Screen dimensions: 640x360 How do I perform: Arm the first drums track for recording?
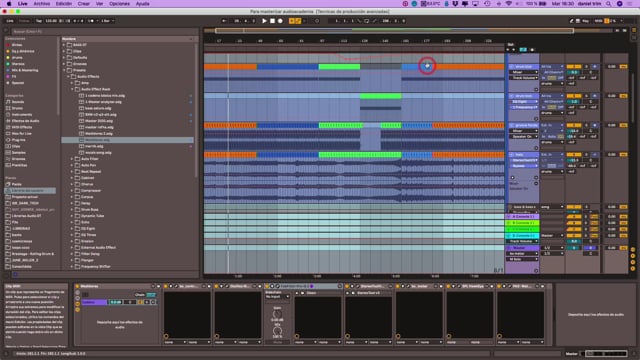click(595, 67)
